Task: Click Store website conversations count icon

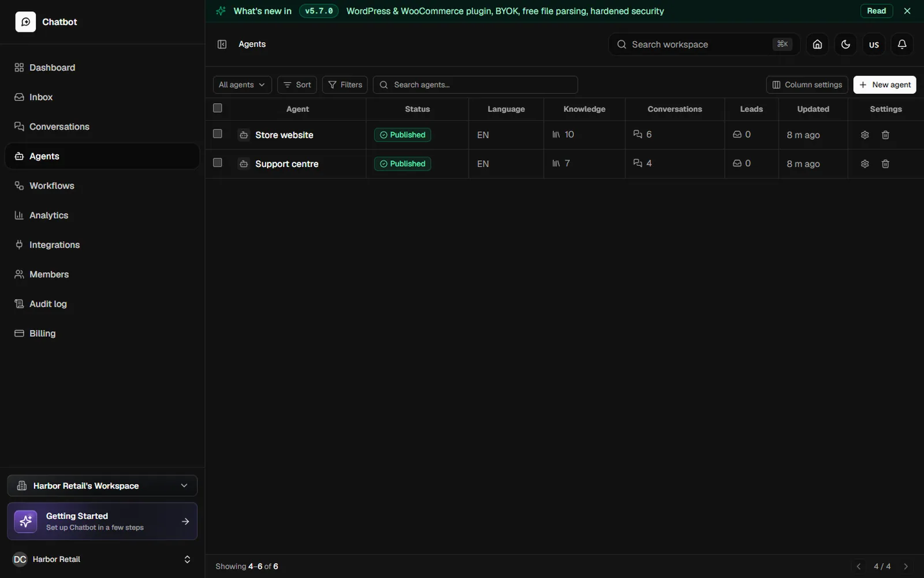Action: pyautogui.click(x=638, y=135)
